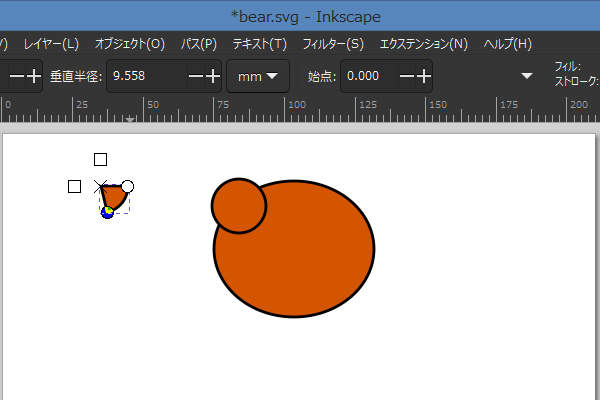Screen dimensions: 600x400
Task: Open the フィルター(S) menu
Action: click(333, 44)
